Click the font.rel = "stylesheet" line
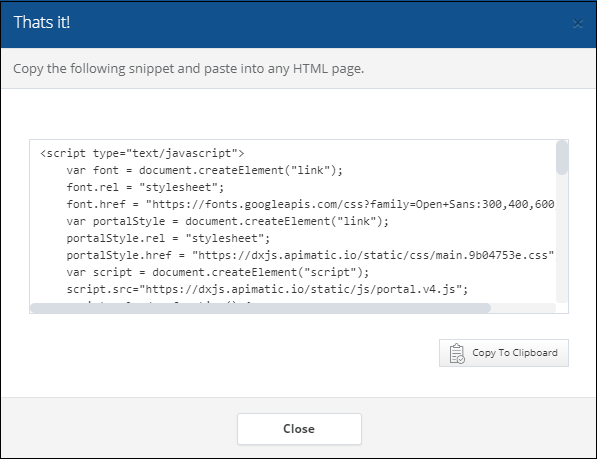The width and height of the screenshot is (597, 459). tap(145, 187)
